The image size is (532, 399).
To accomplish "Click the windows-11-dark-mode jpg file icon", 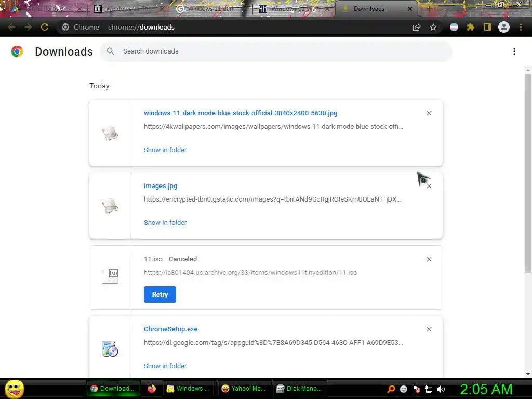I will tap(110, 133).
